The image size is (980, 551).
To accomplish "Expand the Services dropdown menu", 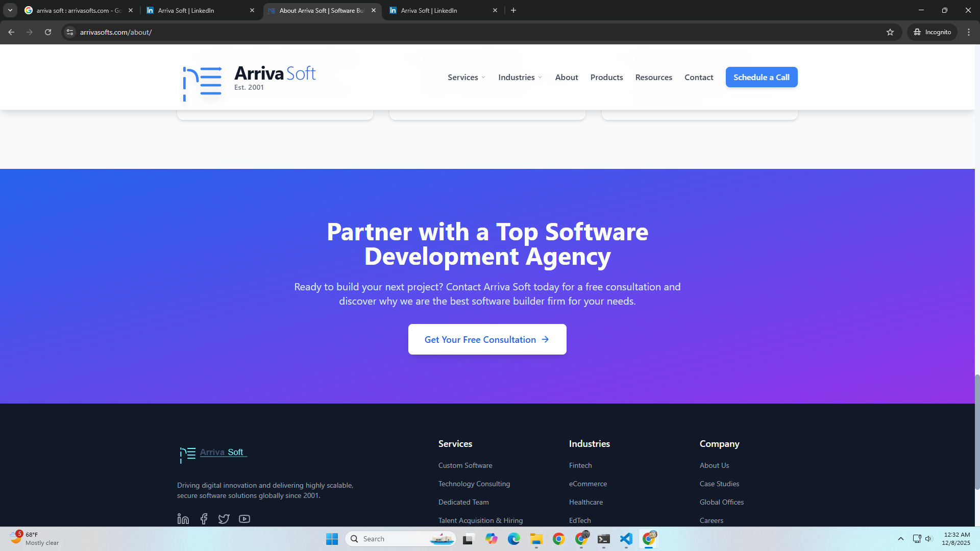I will (x=467, y=78).
